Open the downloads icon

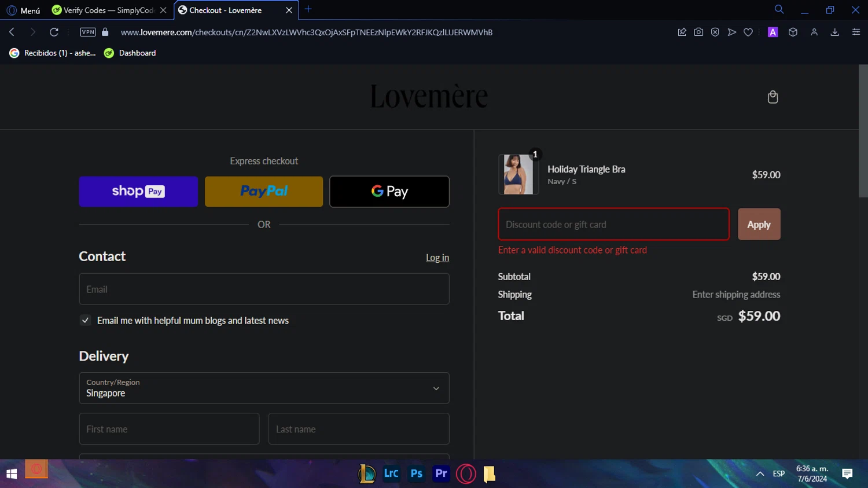pos(834,32)
